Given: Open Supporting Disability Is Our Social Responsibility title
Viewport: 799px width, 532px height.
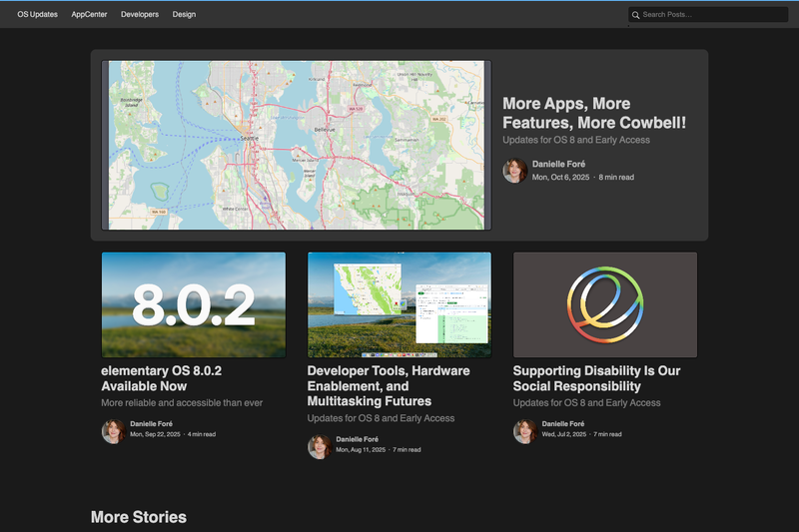Looking at the screenshot, I should click(x=596, y=378).
